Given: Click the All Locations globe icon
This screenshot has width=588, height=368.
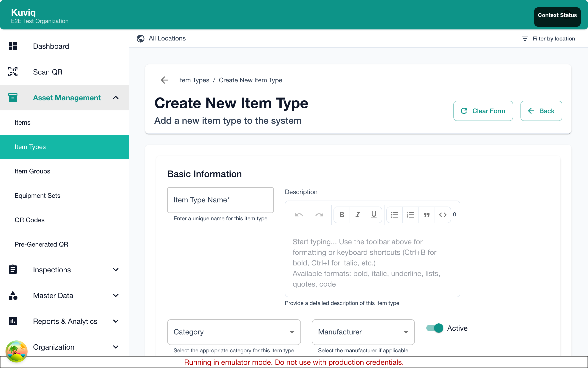Looking at the screenshot, I should (x=140, y=38).
